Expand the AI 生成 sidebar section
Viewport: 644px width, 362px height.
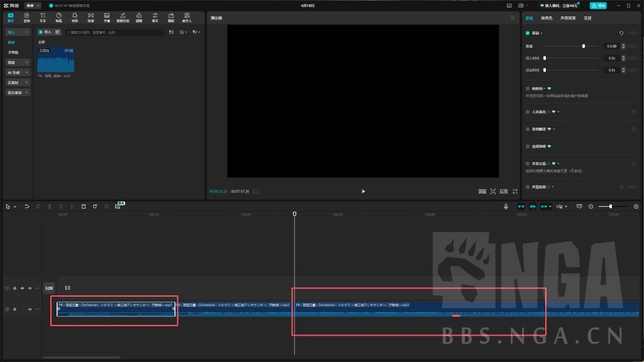coord(18,72)
